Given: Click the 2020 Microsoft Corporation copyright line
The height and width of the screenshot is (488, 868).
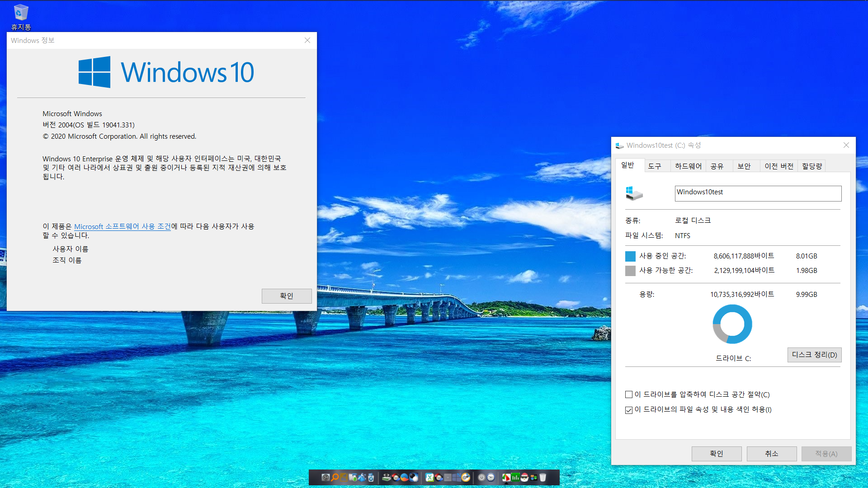Looking at the screenshot, I should (x=119, y=136).
